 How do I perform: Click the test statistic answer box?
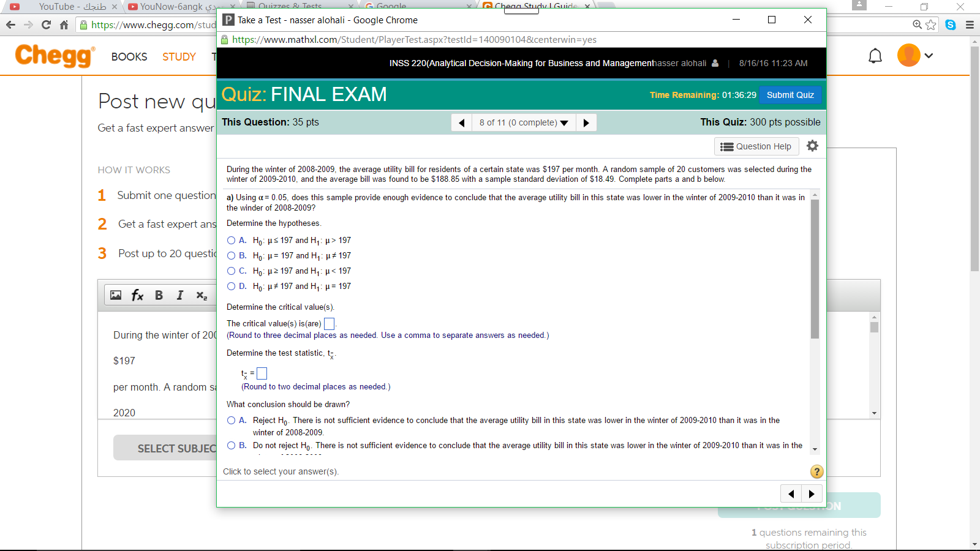click(262, 373)
